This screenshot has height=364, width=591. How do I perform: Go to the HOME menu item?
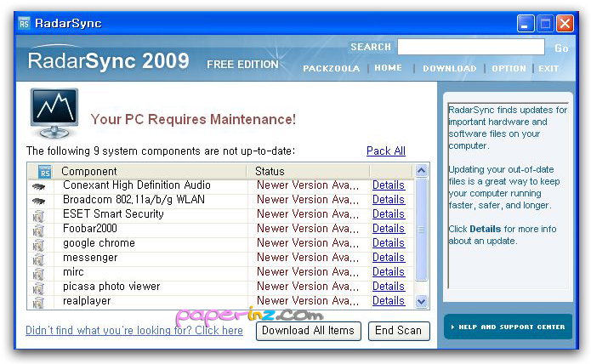(389, 68)
